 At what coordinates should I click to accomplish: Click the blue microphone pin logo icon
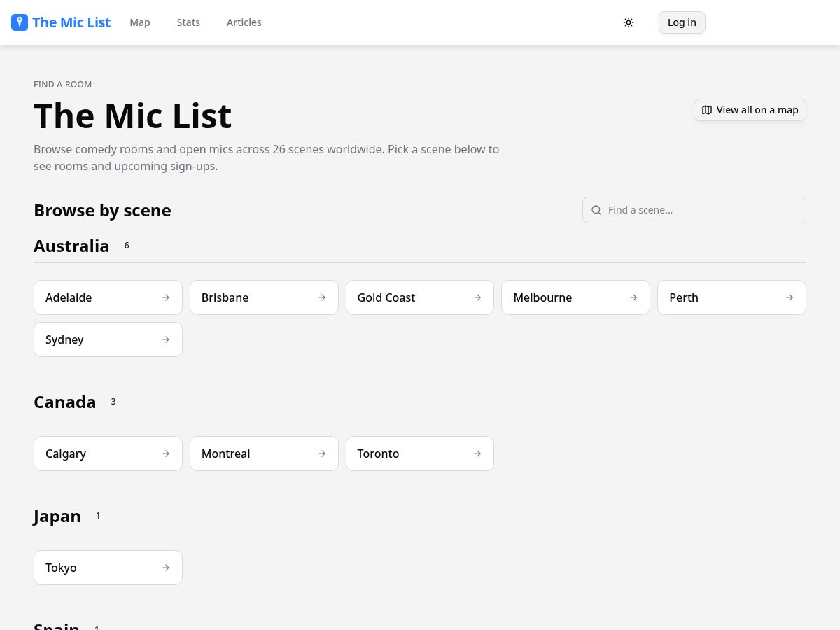(x=20, y=22)
